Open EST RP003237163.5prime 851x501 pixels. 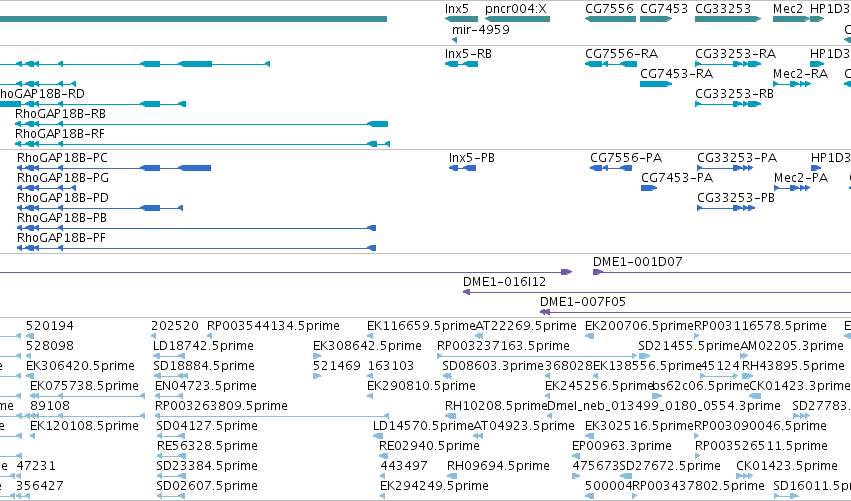click(x=504, y=346)
